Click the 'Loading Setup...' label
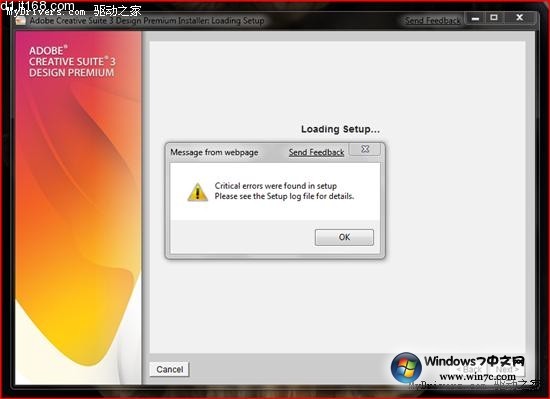The height and width of the screenshot is (399, 550). coord(340,129)
